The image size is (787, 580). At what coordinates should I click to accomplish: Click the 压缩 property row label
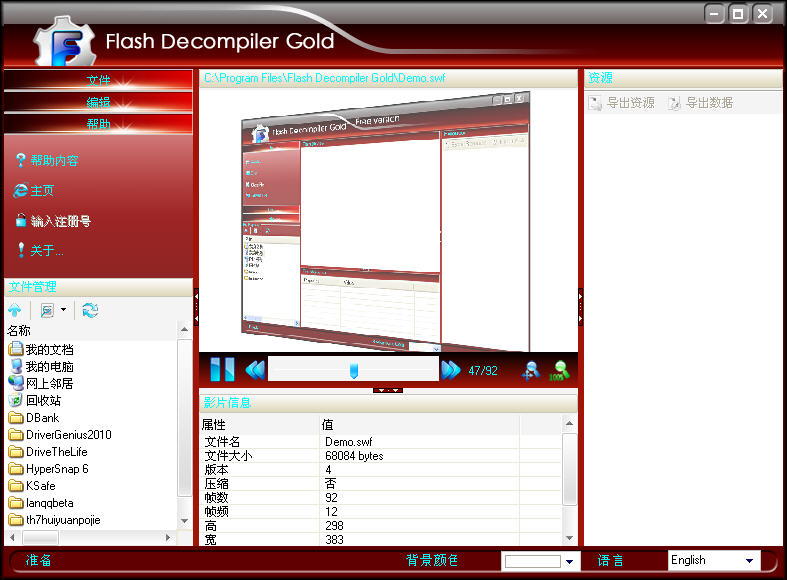[216, 484]
